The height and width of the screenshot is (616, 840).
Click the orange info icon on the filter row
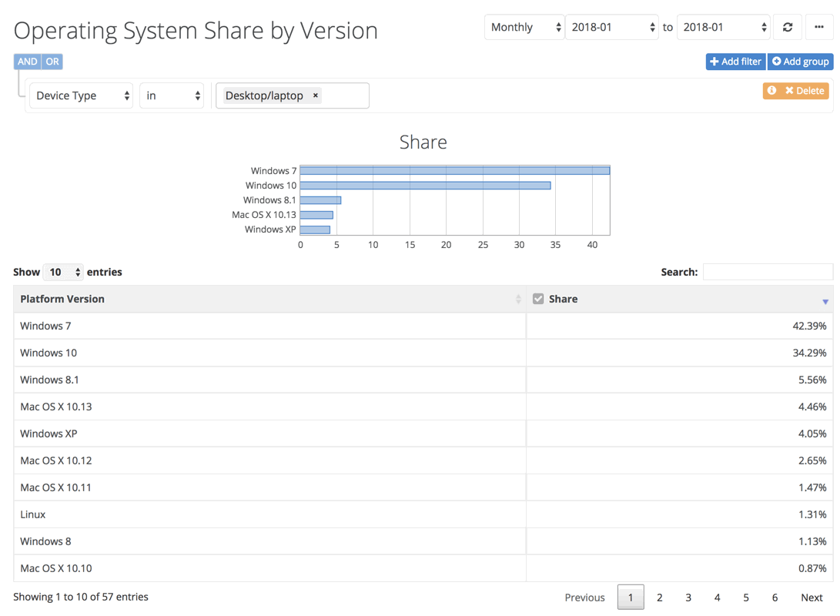click(771, 90)
